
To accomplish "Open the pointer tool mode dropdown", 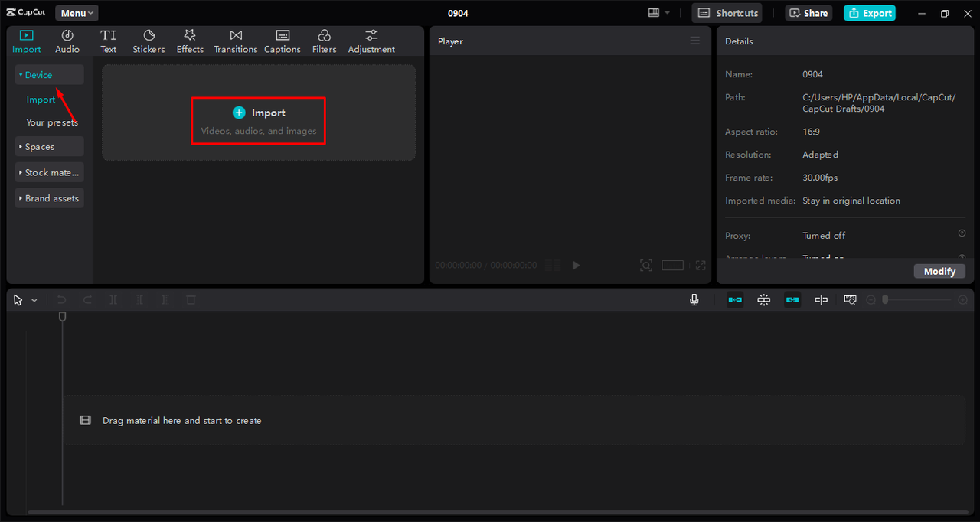I will click(34, 301).
